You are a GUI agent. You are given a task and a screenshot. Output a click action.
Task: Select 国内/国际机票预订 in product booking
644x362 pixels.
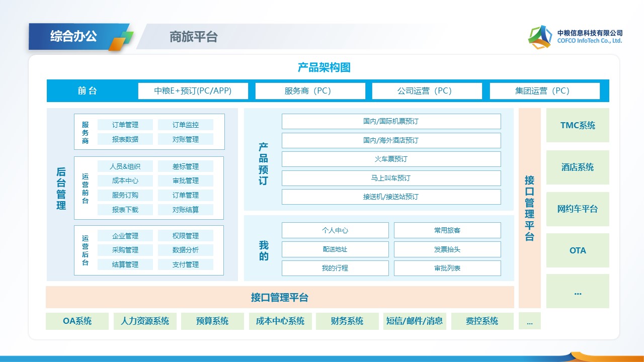pos(391,121)
